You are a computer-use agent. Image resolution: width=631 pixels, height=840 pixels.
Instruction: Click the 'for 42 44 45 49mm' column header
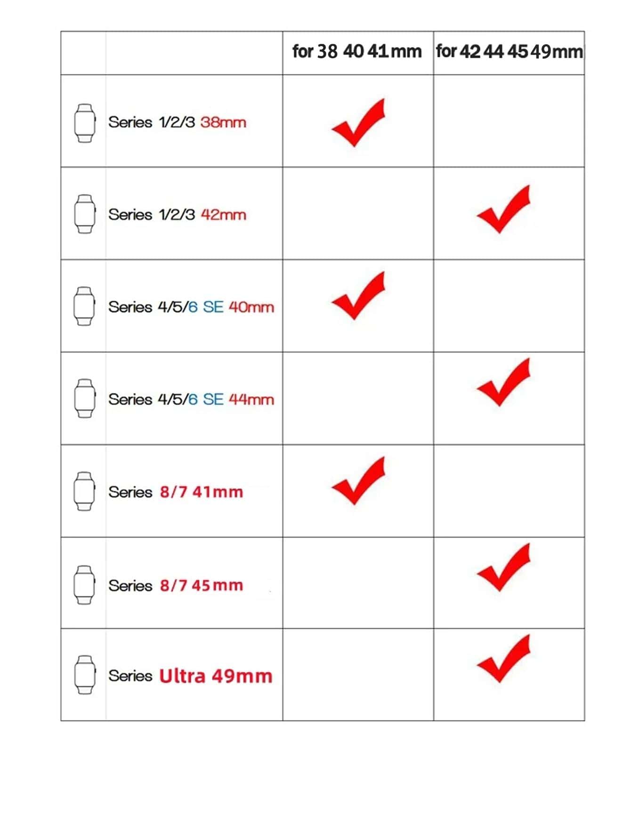point(510,51)
